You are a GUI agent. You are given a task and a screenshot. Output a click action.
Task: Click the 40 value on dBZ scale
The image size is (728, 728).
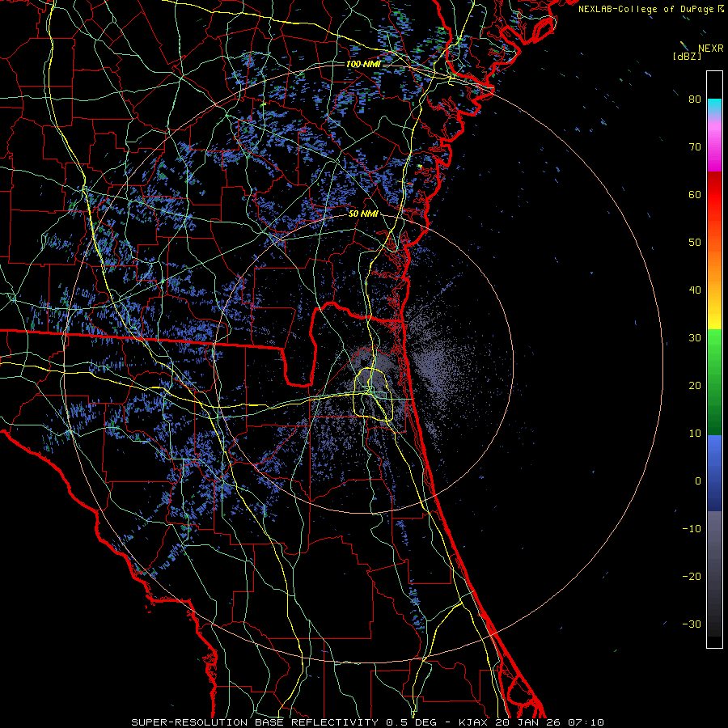[x=695, y=290]
